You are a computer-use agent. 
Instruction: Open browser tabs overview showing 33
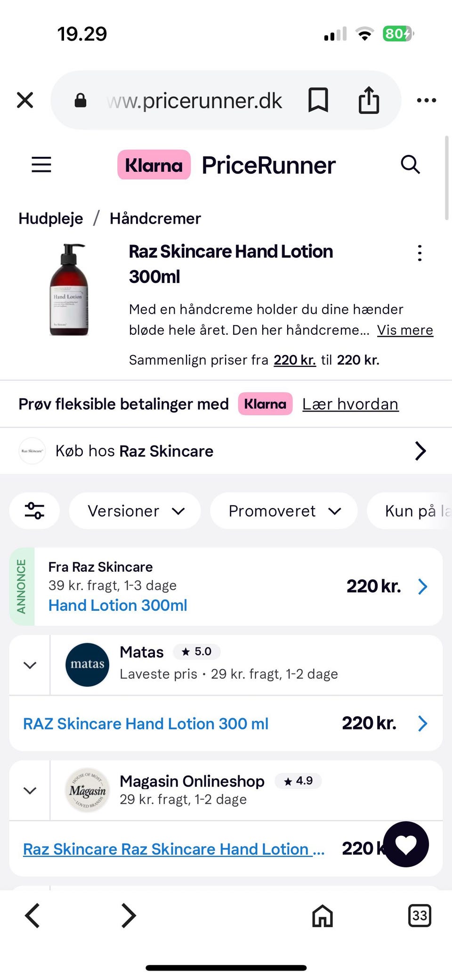tap(419, 915)
